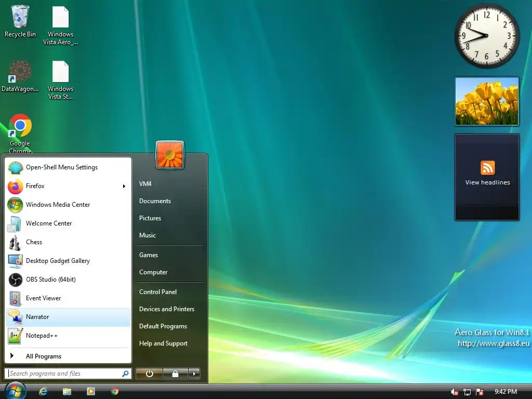Open the media player taskbar icon
The height and width of the screenshot is (399, 532).
(x=91, y=391)
